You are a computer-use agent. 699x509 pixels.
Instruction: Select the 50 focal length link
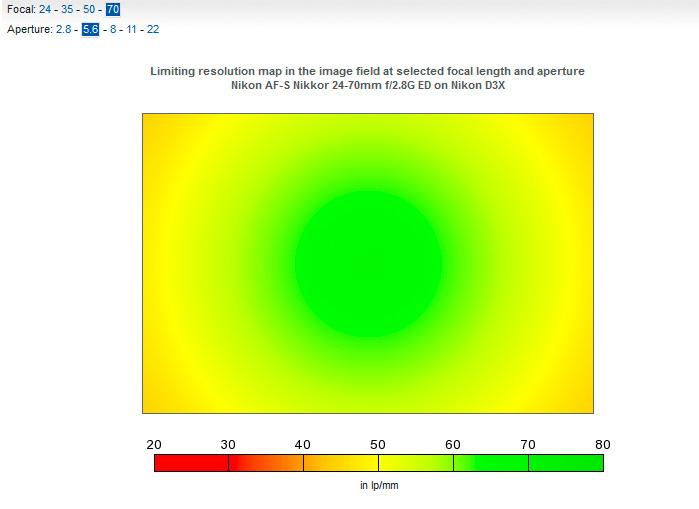click(89, 9)
